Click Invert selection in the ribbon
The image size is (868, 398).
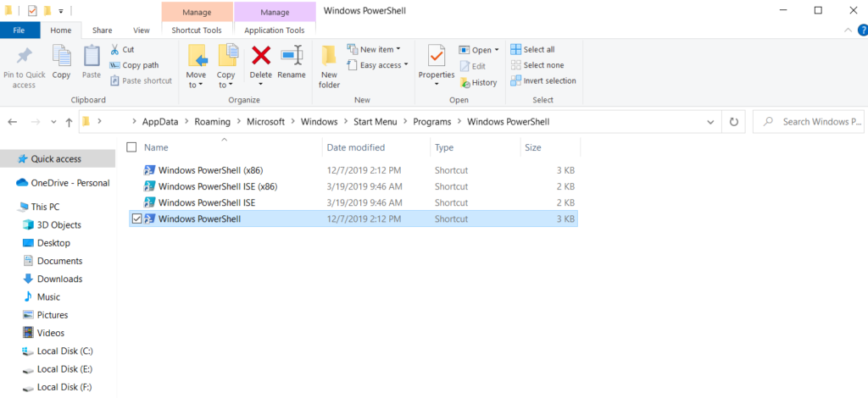pyautogui.click(x=543, y=80)
